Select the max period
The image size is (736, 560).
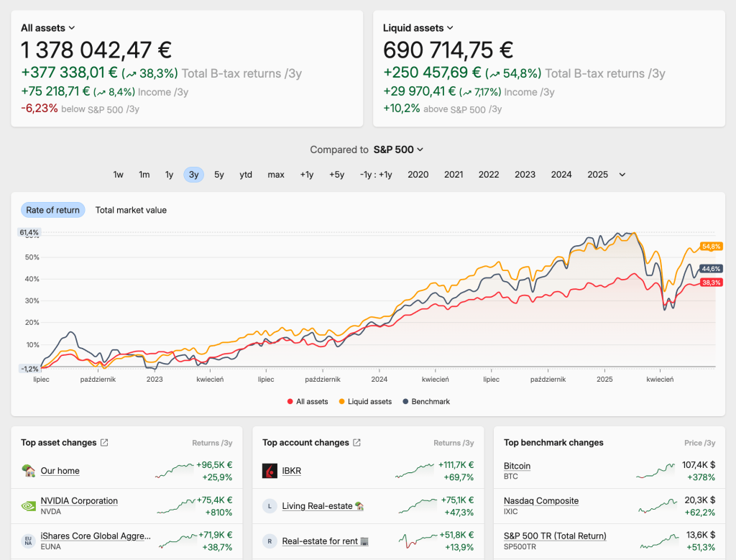[276, 175]
